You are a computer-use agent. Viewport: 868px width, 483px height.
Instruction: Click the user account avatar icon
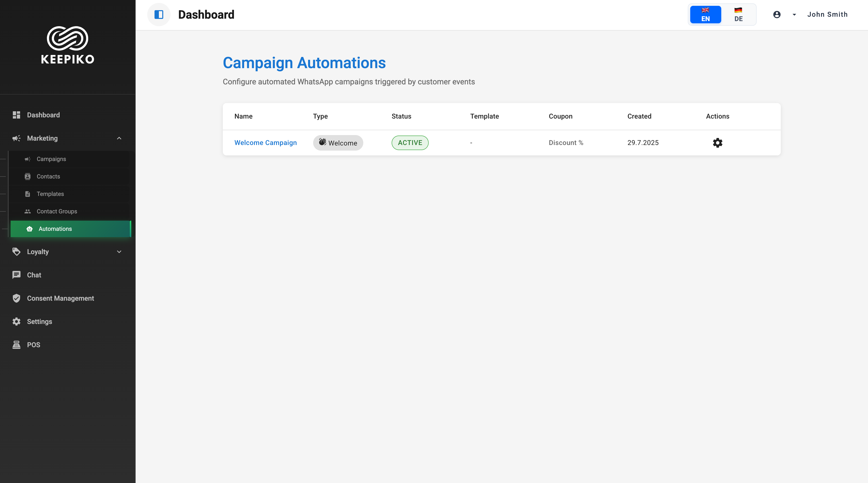click(x=777, y=15)
